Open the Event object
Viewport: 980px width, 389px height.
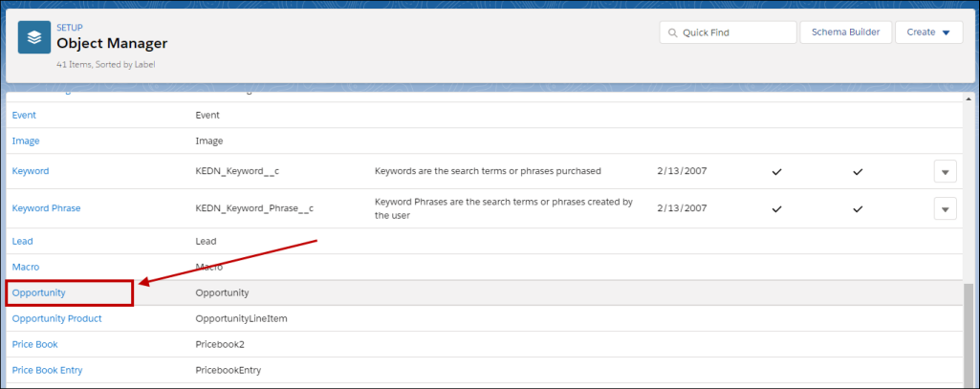(25, 115)
